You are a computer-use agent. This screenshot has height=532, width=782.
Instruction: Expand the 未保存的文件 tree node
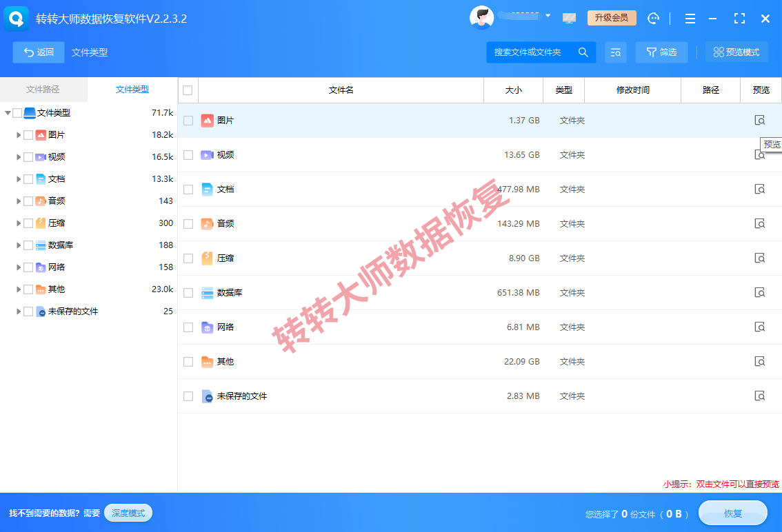[x=19, y=311]
